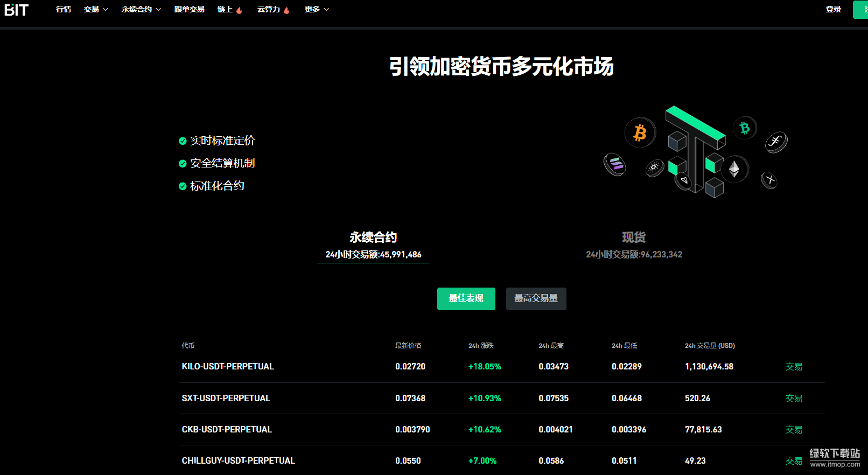This screenshot has height=475, width=868.
Task: Click the flame icon beside 链上
Action: pyautogui.click(x=239, y=10)
